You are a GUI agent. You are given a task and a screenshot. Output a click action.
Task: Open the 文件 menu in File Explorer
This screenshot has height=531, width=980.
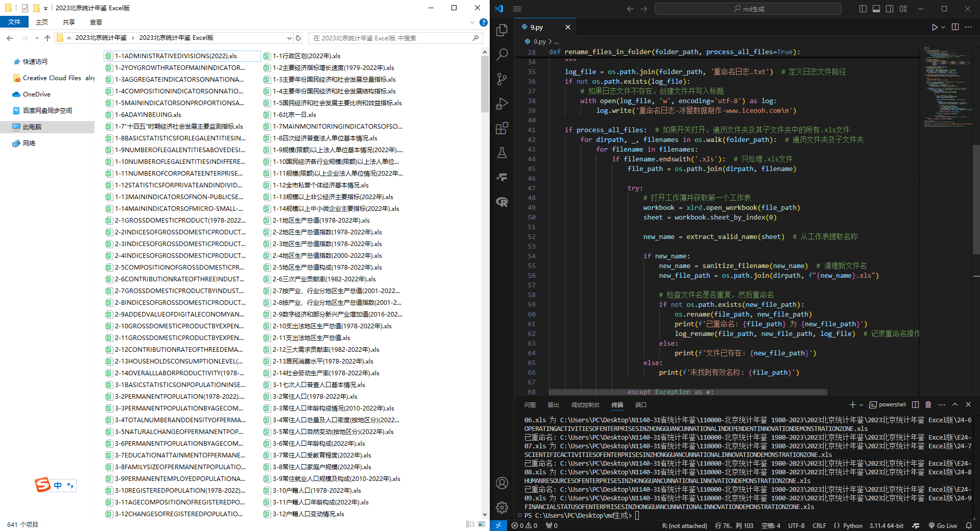[14, 22]
